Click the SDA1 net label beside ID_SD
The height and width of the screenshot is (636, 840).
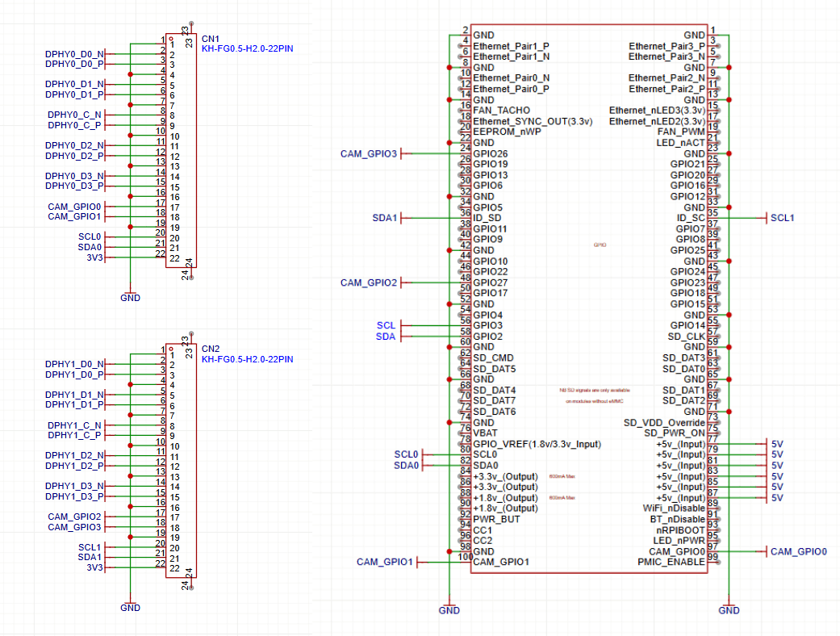point(384,218)
